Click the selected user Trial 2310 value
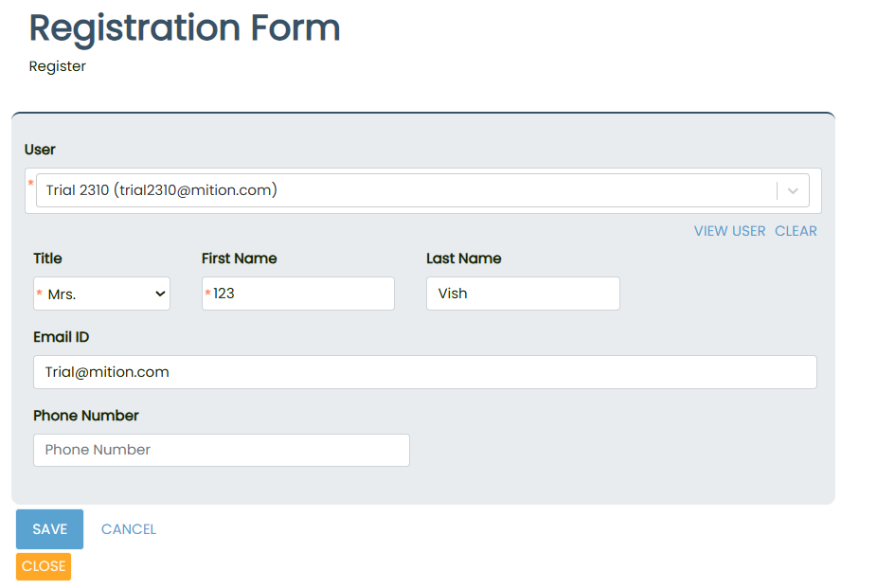Image resolution: width=877 pixels, height=588 pixels. click(162, 190)
